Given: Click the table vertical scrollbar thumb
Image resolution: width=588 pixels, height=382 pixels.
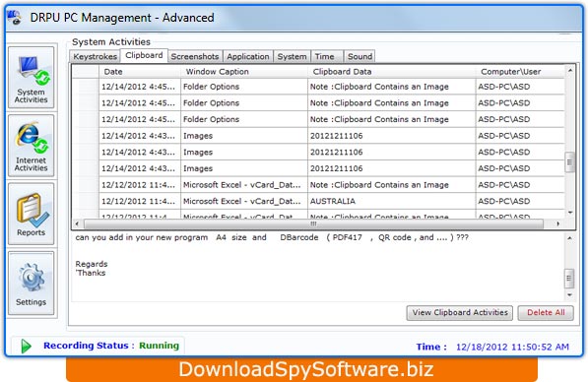Looking at the screenshot, I should 570,161.
